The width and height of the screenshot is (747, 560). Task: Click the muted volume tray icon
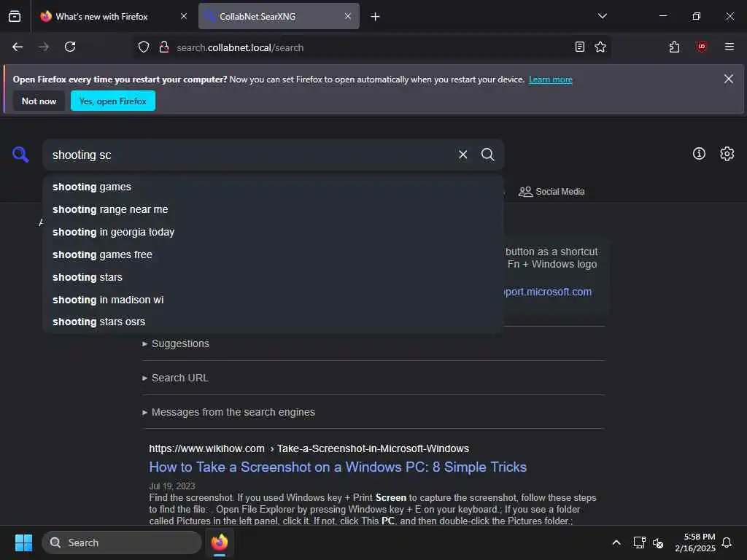click(x=658, y=542)
